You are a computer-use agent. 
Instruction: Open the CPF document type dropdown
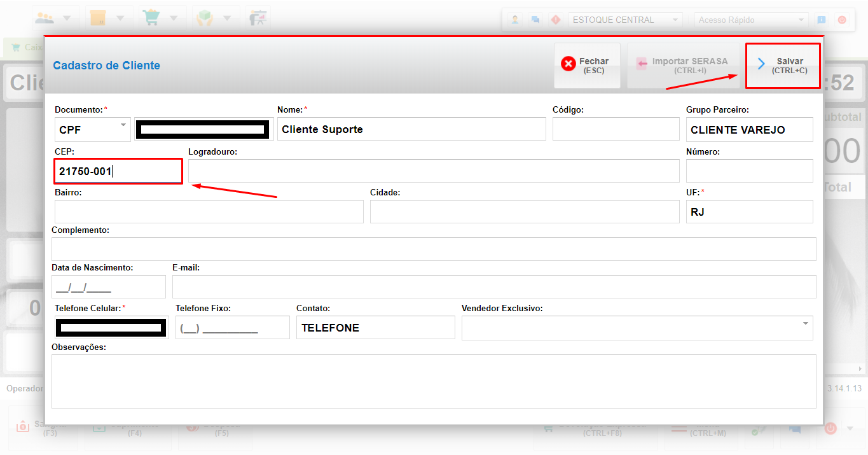pos(93,129)
